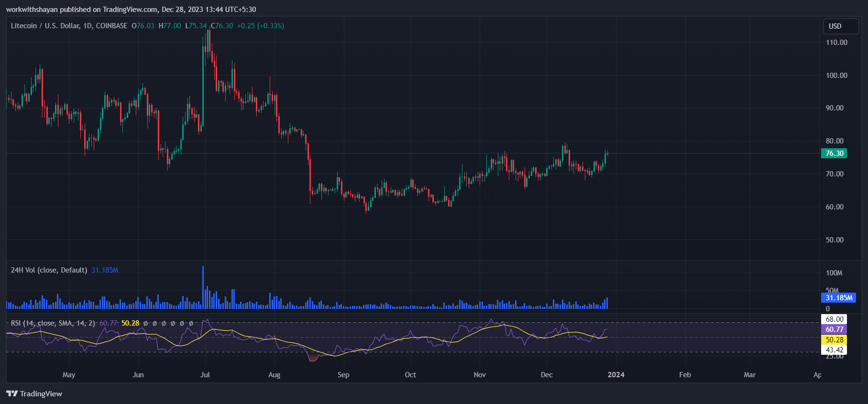Click the 50.28 RSI moving average label
The height and width of the screenshot is (404, 868).
[x=834, y=340]
